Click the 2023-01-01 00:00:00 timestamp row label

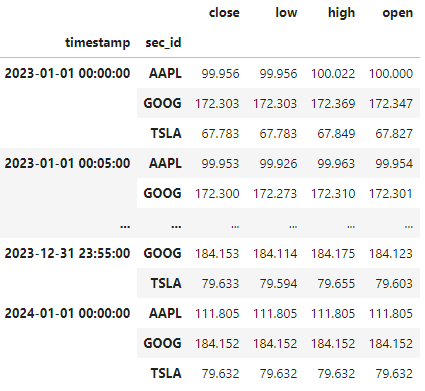point(67,73)
